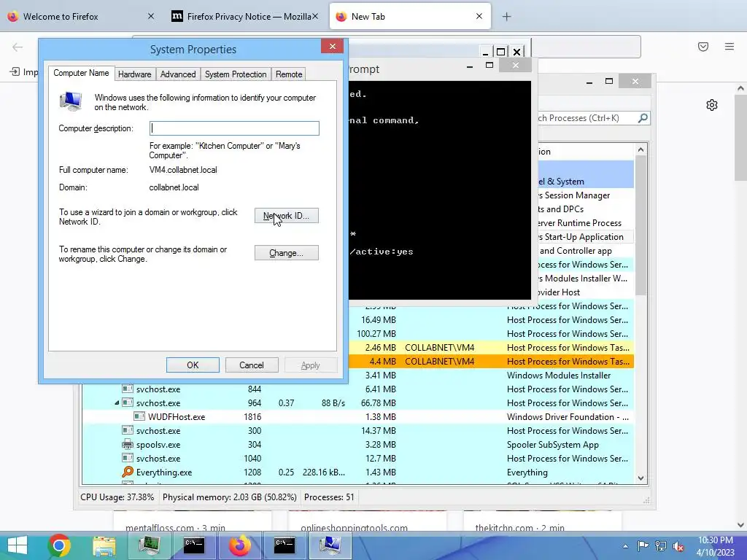Click CPU Usage status bar entry
747x560 pixels.
pyautogui.click(x=117, y=497)
